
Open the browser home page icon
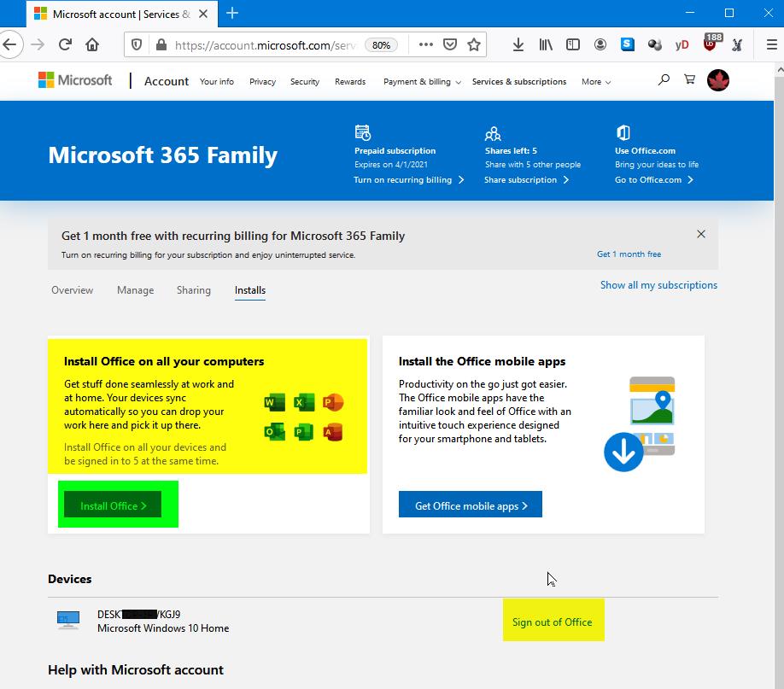(x=92, y=45)
